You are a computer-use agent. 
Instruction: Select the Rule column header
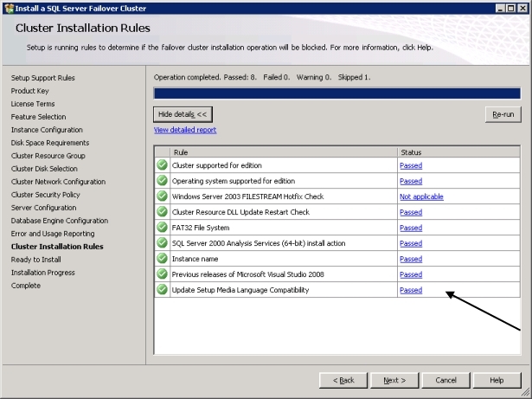(x=275, y=151)
